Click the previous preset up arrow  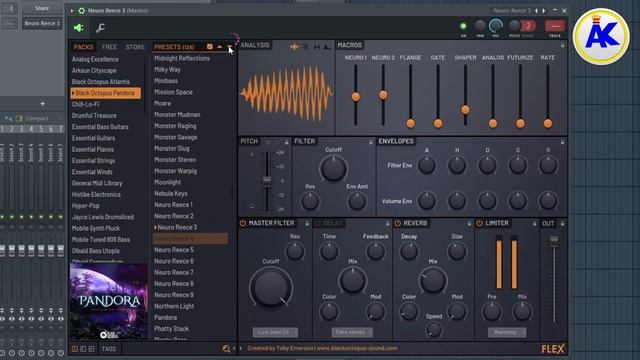(x=220, y=47)
